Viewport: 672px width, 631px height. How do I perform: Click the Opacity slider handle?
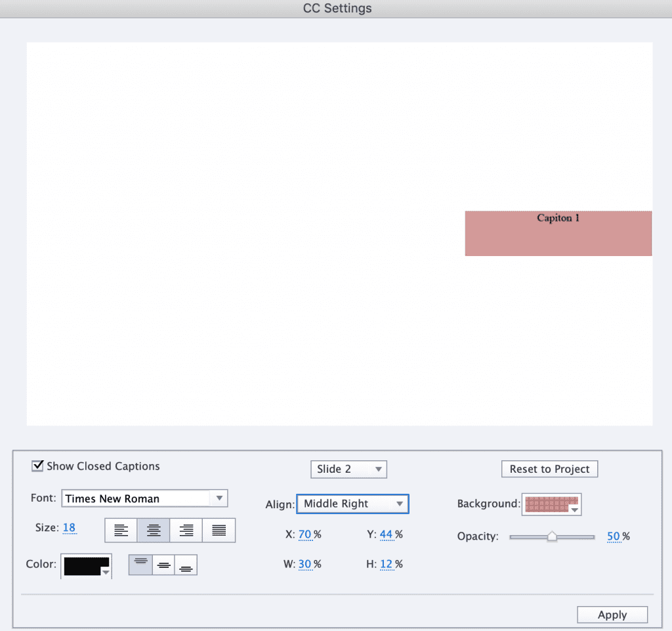(552, 536)
